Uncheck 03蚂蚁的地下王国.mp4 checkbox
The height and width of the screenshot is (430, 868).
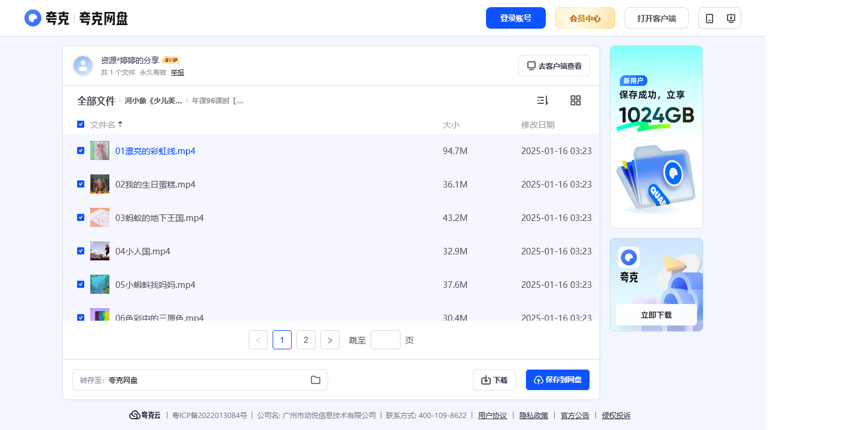point(81,217)
